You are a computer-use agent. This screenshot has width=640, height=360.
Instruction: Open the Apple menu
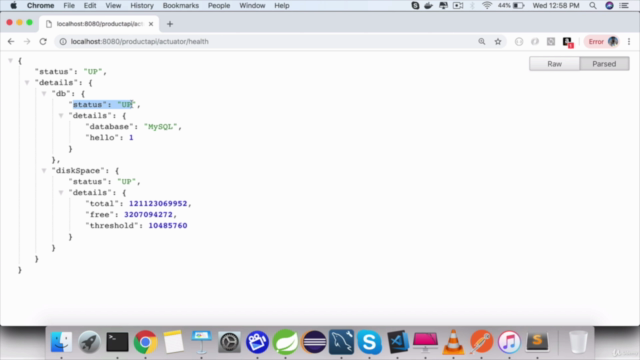click(13, 6)
